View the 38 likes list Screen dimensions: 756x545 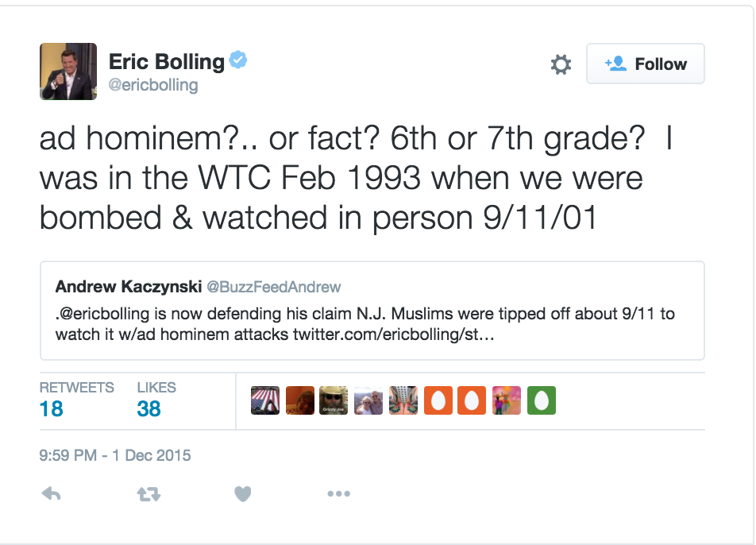[156, 400]
